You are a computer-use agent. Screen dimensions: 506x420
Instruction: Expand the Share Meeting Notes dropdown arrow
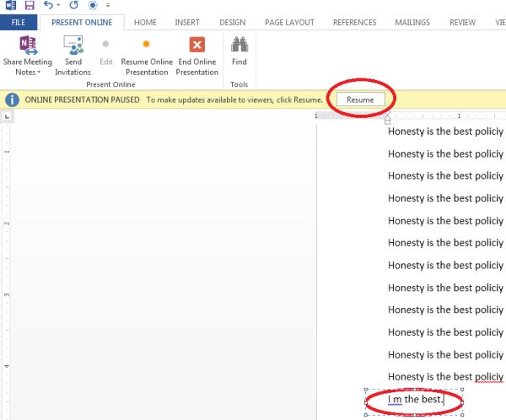pyautogui.click(x=39, y=72)
